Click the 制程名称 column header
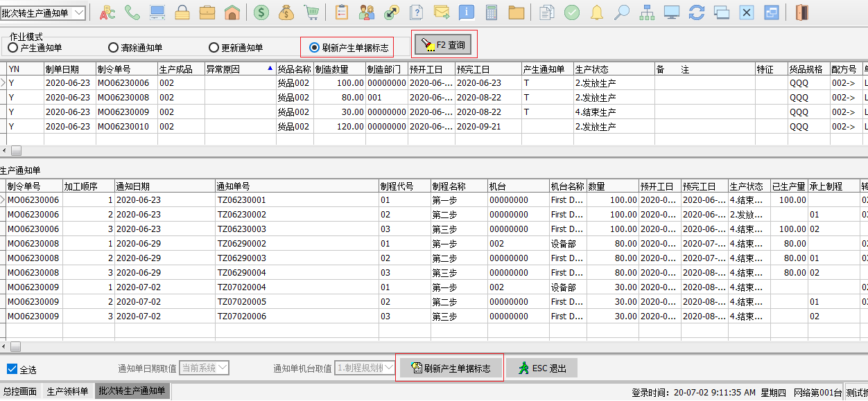Viewport: 868px width, 401px height. pyautogui.click(x=459, y=186)
